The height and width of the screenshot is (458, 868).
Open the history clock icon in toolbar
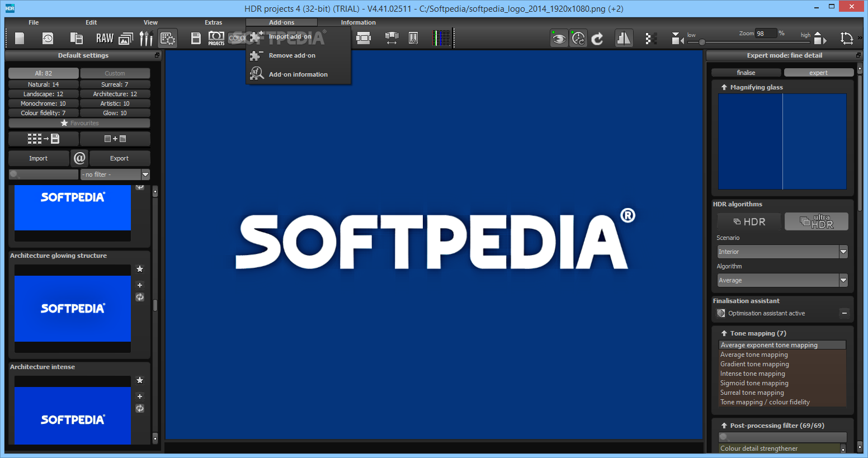pyautogui.click(x=48, y=38)
